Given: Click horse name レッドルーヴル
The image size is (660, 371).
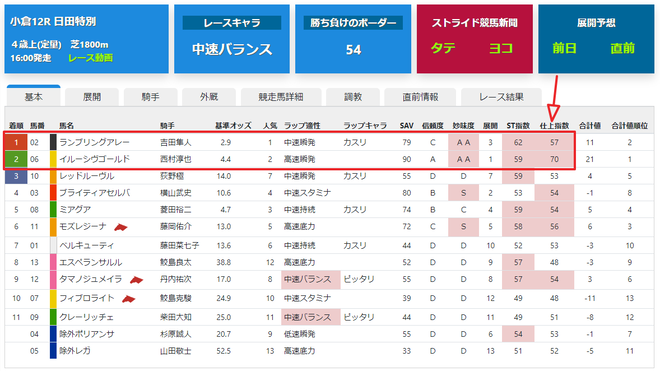Looking at the screenshot, I should pyautogui.click(x=87, y=176).
